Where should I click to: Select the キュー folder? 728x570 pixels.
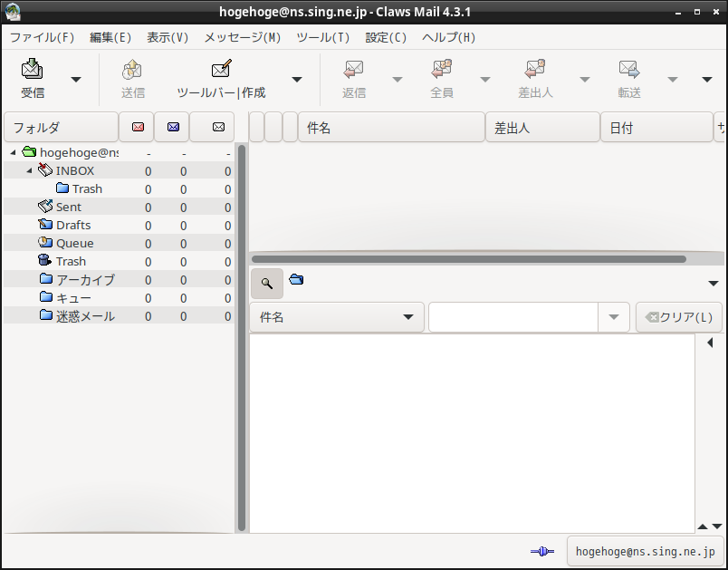pyautogui.click(x=119, y=298)
